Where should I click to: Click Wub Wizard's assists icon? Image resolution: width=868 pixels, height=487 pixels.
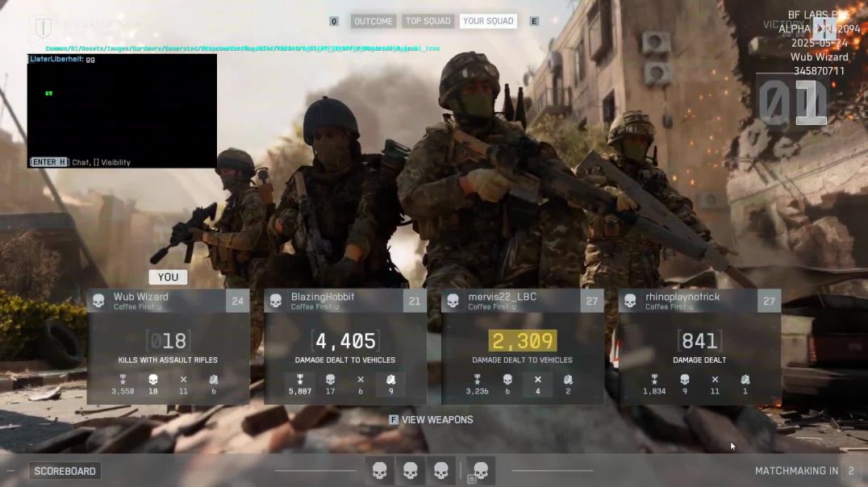tap(214, 380)
